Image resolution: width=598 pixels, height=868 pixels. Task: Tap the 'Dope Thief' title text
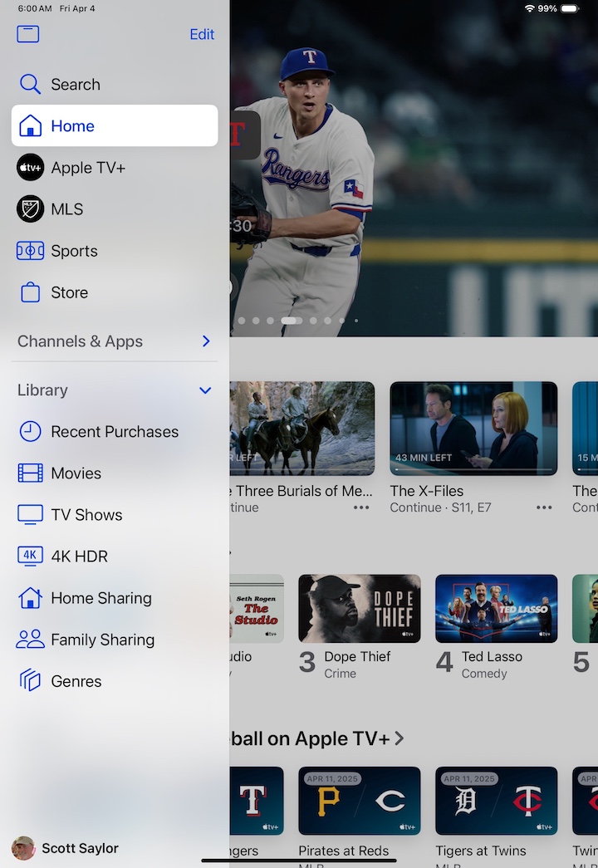(357, 656)
